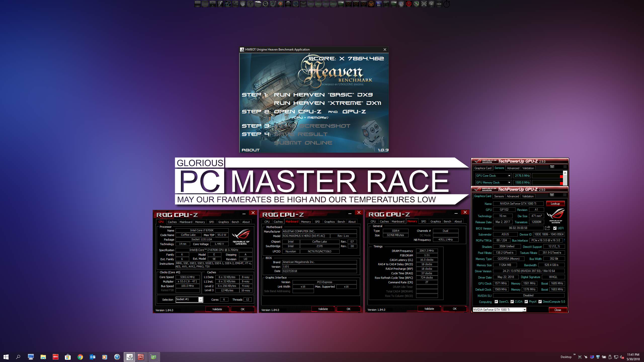
Task: Click GPU Name field GeForce GTX 1080 Ti
Action: point(518,204)
